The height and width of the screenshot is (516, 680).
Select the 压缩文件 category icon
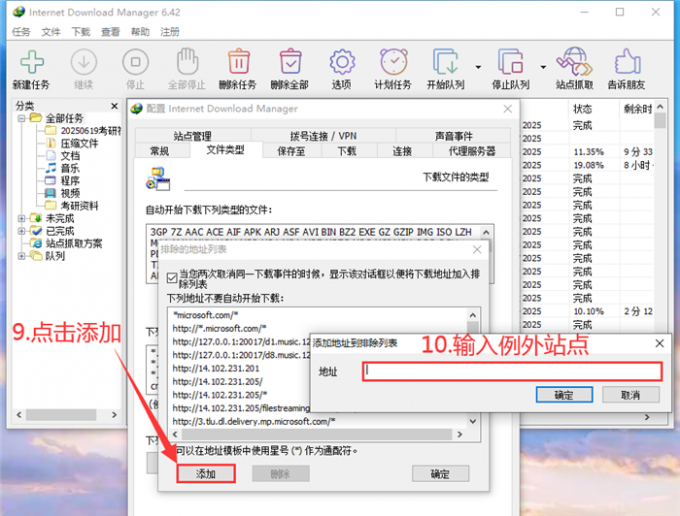51,143
